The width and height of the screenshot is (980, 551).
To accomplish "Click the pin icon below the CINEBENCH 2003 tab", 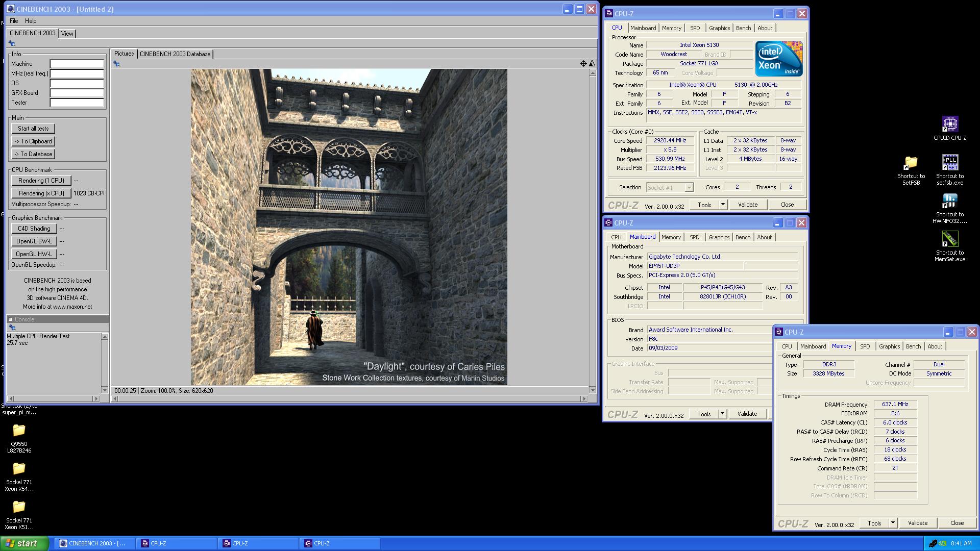I will (x=12, y=43).
